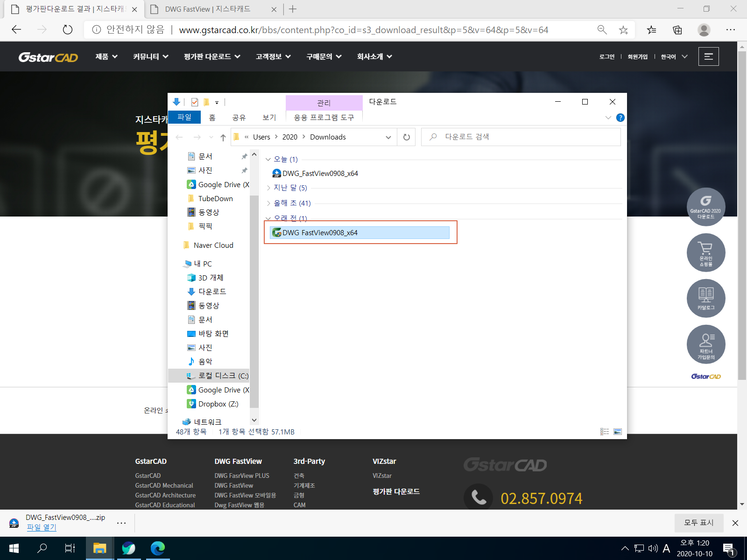Open browser favorites list icon
The image size is (747, 560).
651,30
